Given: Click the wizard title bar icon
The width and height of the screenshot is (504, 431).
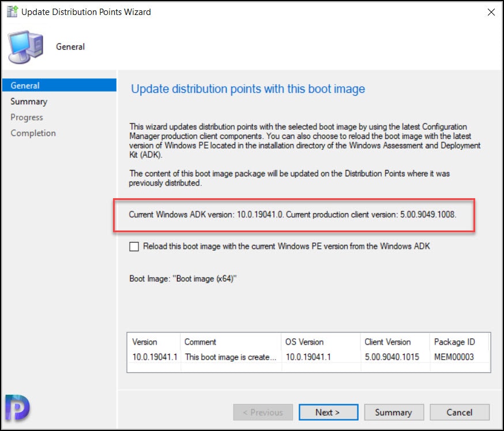Looking at the screenshot, I should [x=12, y=12].
